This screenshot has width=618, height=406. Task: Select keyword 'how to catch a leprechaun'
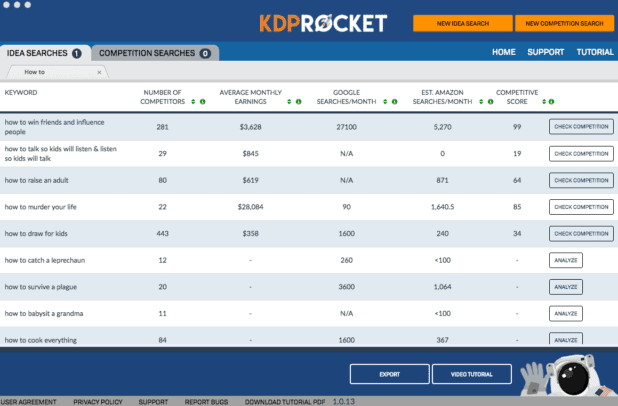tap(45, 260)
